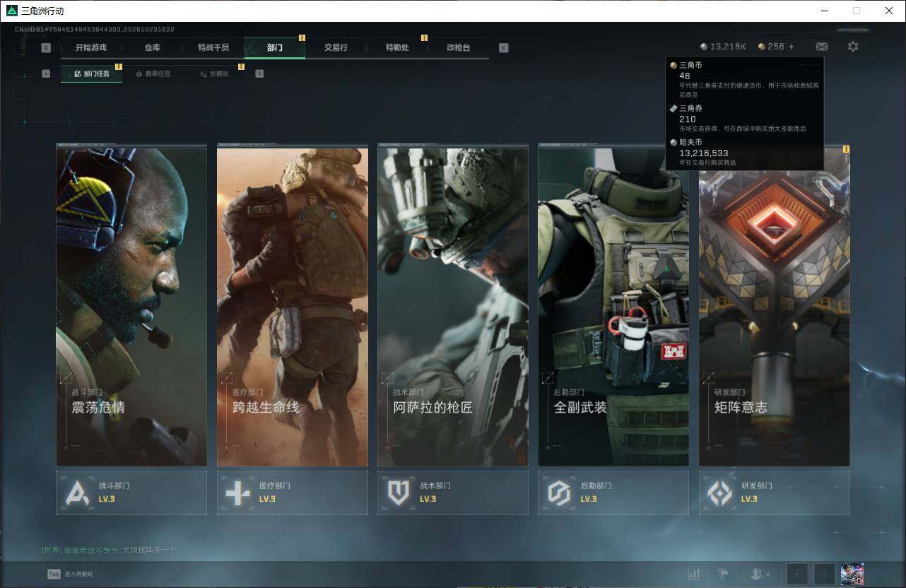Click the 战术部门 shield icon
Image resolution: width=906 pixels, height=588 pixels.
click(399, 493)
